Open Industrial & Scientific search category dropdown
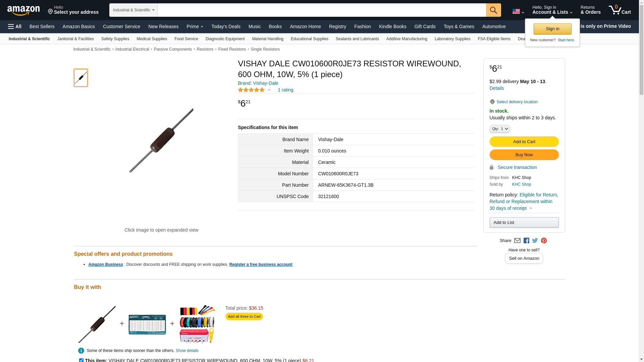The image size is (644, 362). 133,10
